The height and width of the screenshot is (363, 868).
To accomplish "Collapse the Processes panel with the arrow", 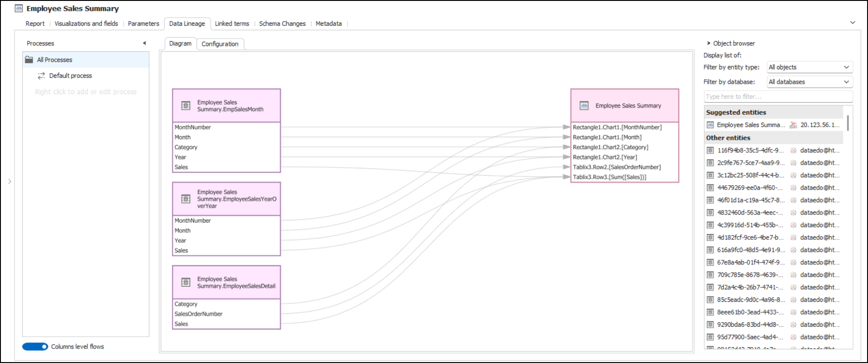I will pyautogui.click(x=145, y=43).
